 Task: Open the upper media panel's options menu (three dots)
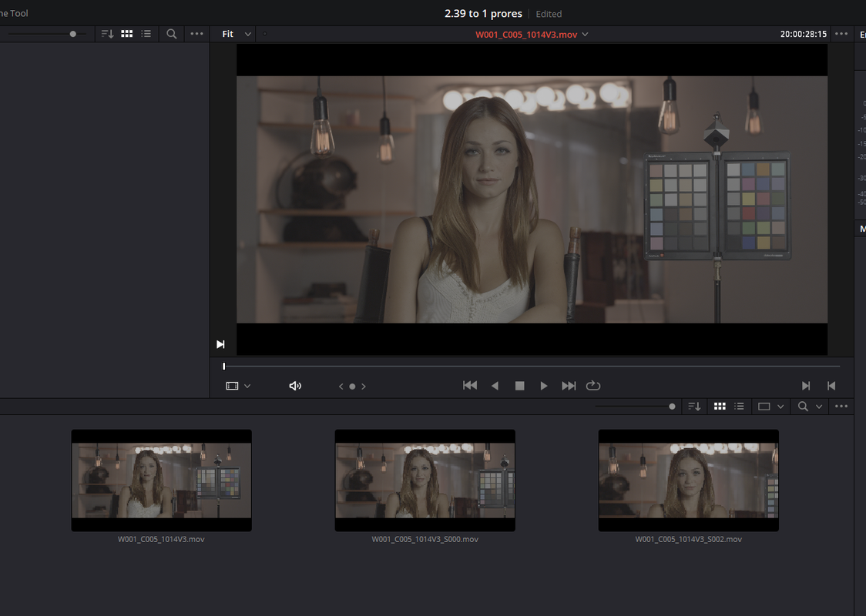197,34
